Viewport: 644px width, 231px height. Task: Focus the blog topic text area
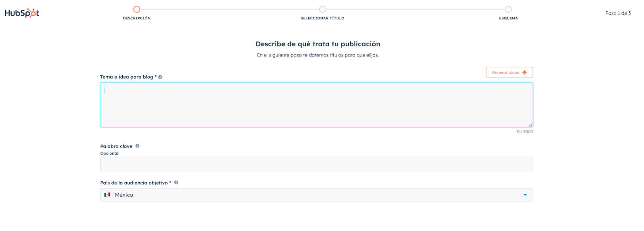pos(316,105)
